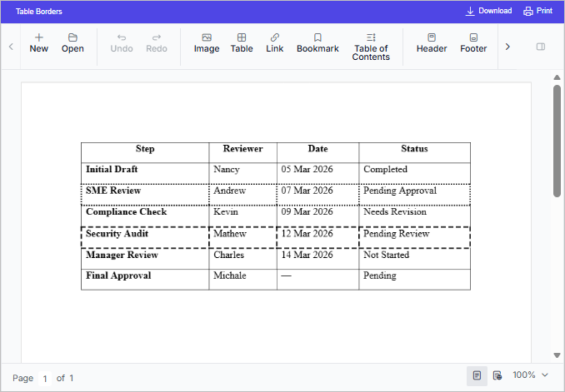Click the 'Security Audit' cell
This screenshot has width=565, height=392.
tap(145, 237)
